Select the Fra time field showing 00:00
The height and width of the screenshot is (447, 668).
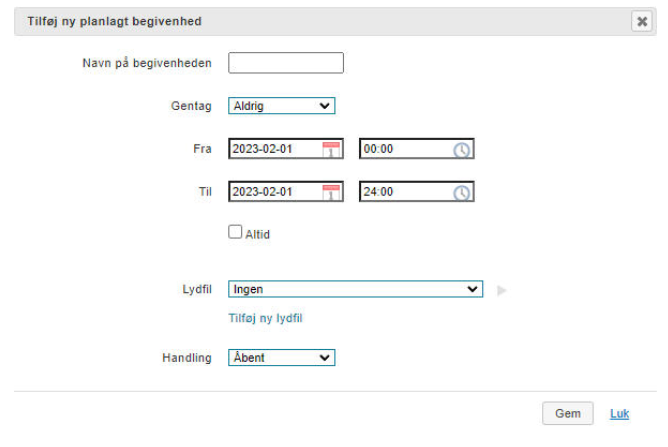pos(405,149)
